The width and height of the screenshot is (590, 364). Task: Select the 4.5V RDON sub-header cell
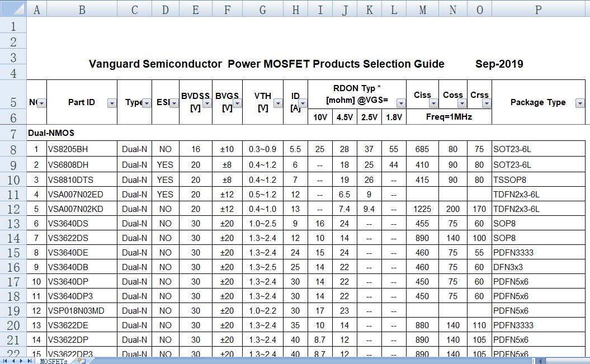(344, 117)
